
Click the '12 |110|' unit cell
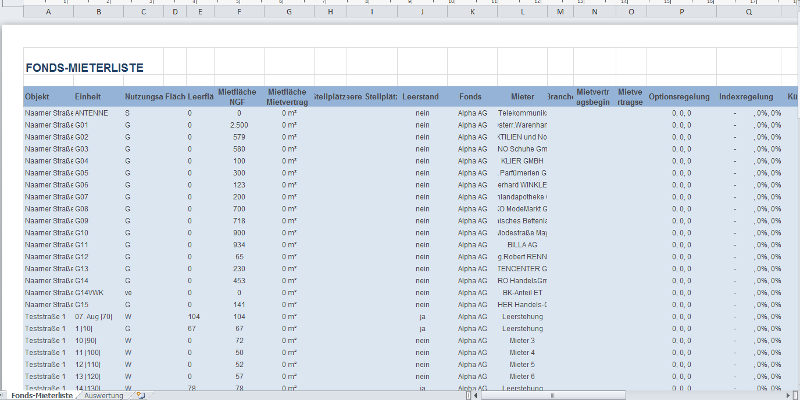(98, 365)
